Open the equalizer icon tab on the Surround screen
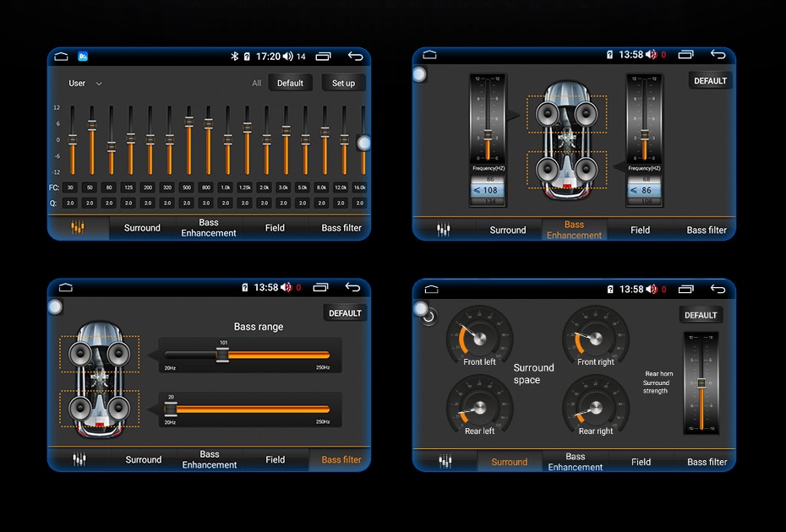This screenshot has height=532, width=786. [x=445, y=462]
